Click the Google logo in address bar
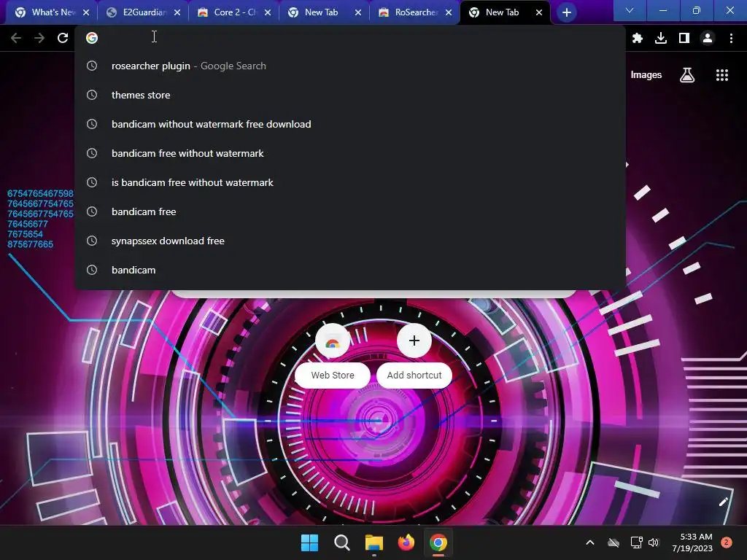Screen dimensions: 747x560 point(92,38)
